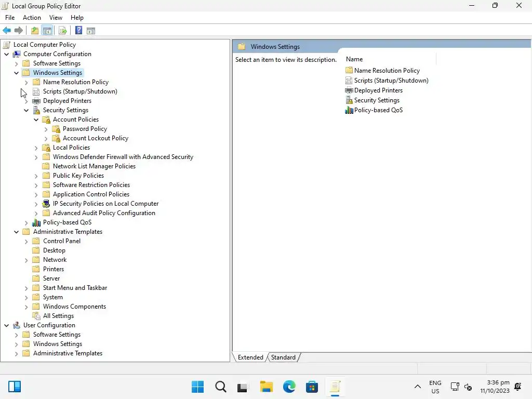The height and width of the screenshot is (399, 532).
Task: Click the Export List toolbar icon
Action: (63, 31)
